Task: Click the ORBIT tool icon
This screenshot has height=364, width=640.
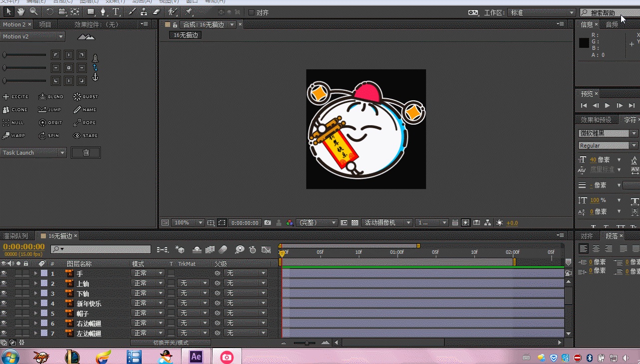Action: point(42,123)
